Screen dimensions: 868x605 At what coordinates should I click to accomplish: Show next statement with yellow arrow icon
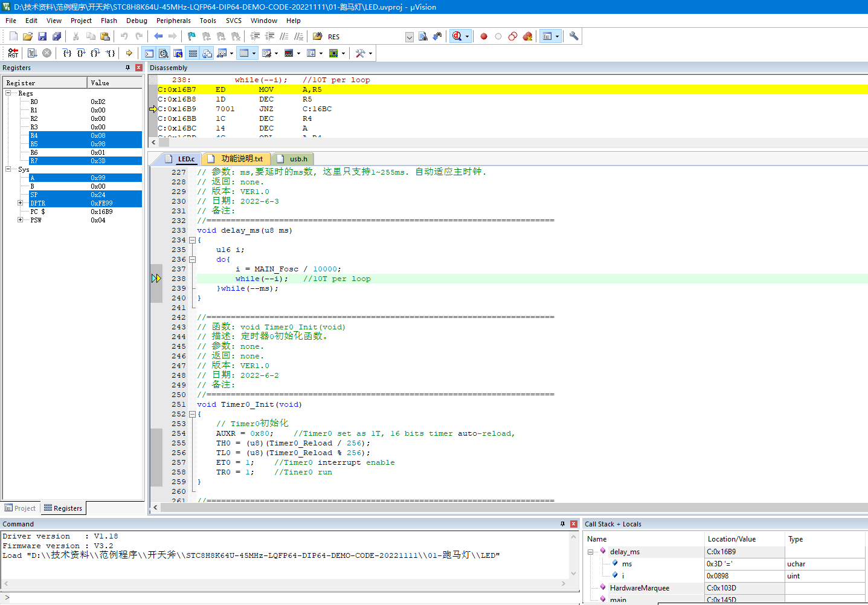(129, 53)
